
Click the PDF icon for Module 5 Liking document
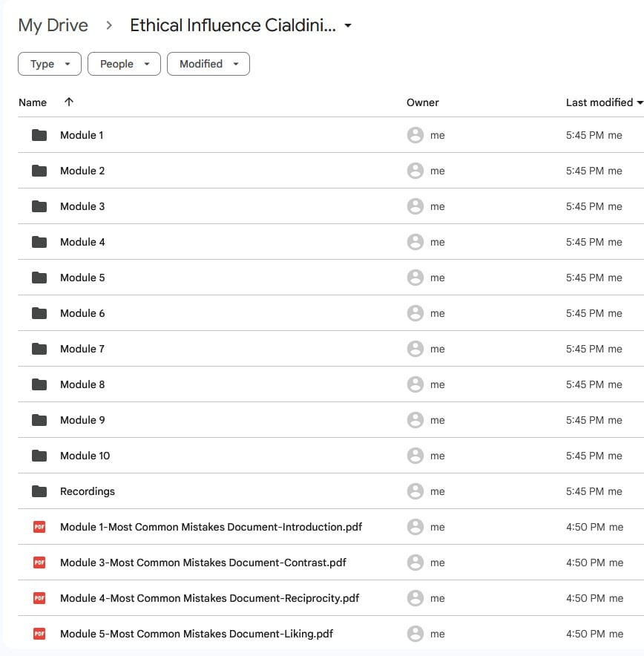pyautogui.click(x=39, y=634)
